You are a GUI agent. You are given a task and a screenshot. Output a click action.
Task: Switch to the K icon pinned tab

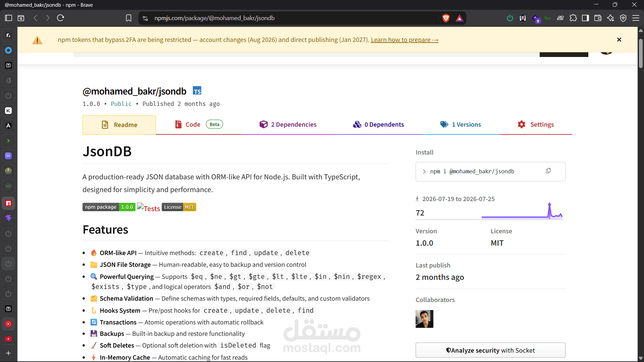pyautogui.click(x=8, y=111)
